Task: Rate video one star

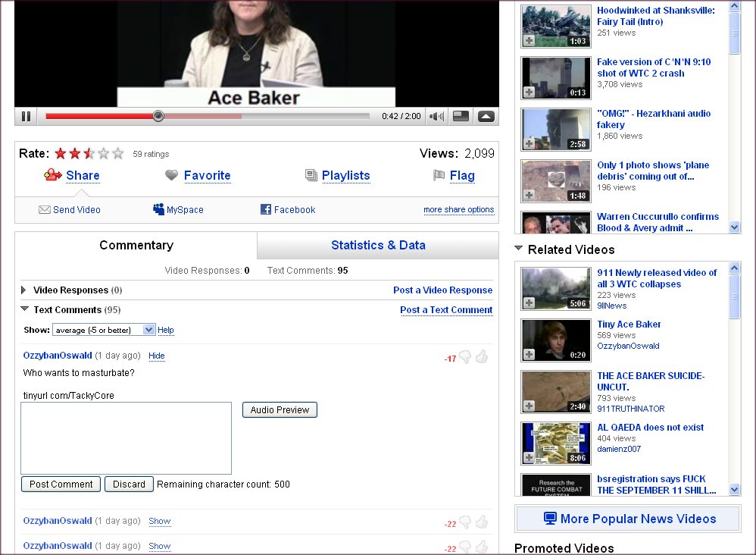Action: pos(61,153)
